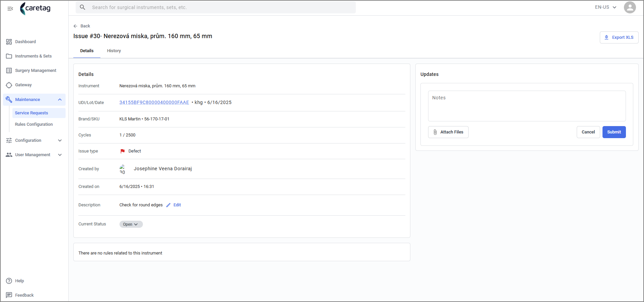Click the user account avatar icon
Screen dimensions: 644x302
pos(630,7)
